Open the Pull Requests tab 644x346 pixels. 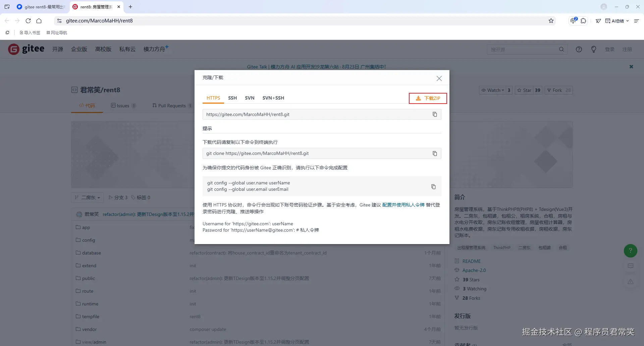(172, 106)
